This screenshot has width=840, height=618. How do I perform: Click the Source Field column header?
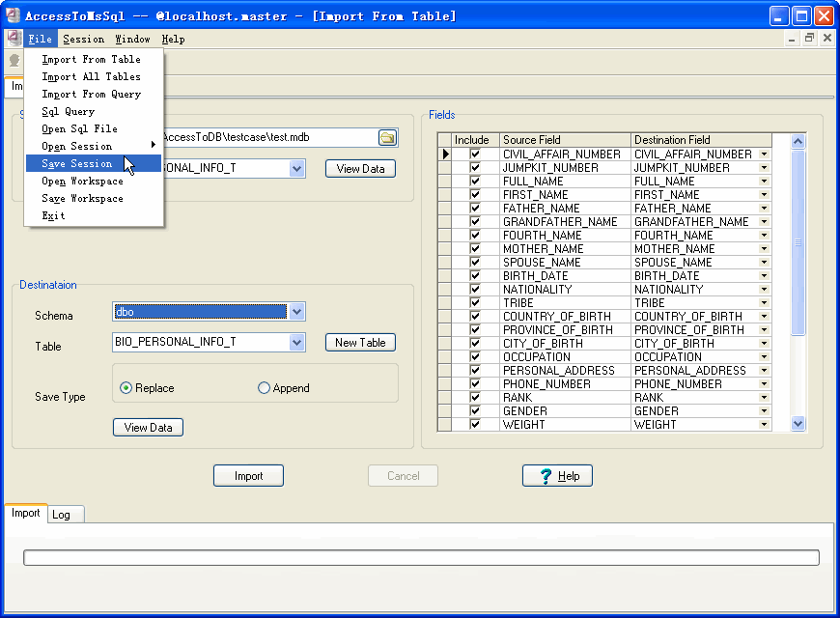click(565, 140)
